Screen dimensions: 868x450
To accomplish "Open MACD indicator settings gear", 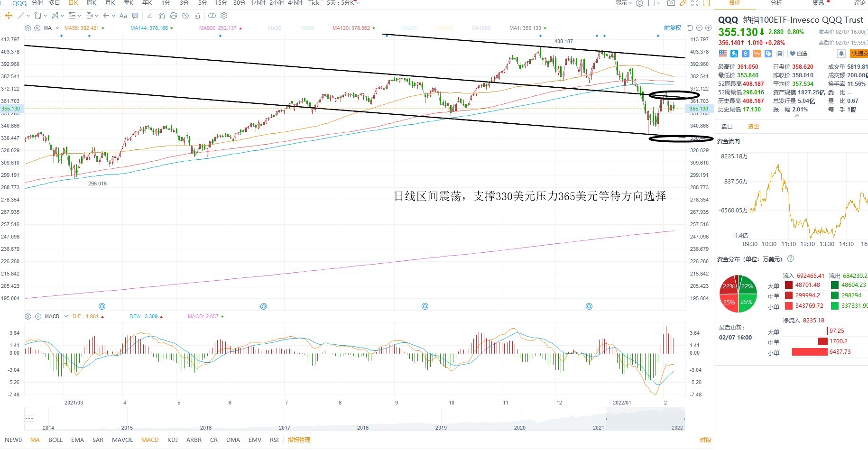I will tap(28, 316).
